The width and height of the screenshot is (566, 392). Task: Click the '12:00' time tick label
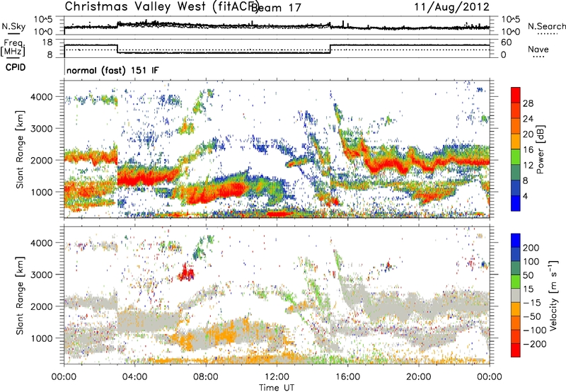point(277,377)
